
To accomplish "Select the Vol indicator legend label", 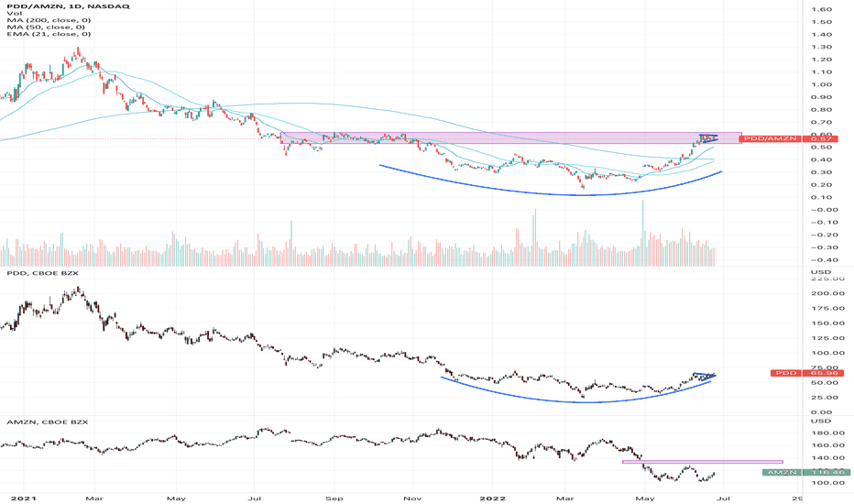I will (x=14, y=13).
